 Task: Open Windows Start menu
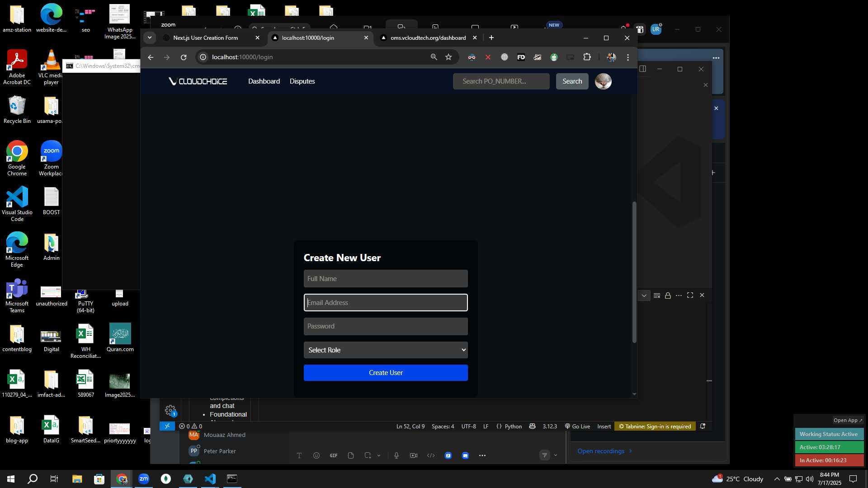click(11, 479)
